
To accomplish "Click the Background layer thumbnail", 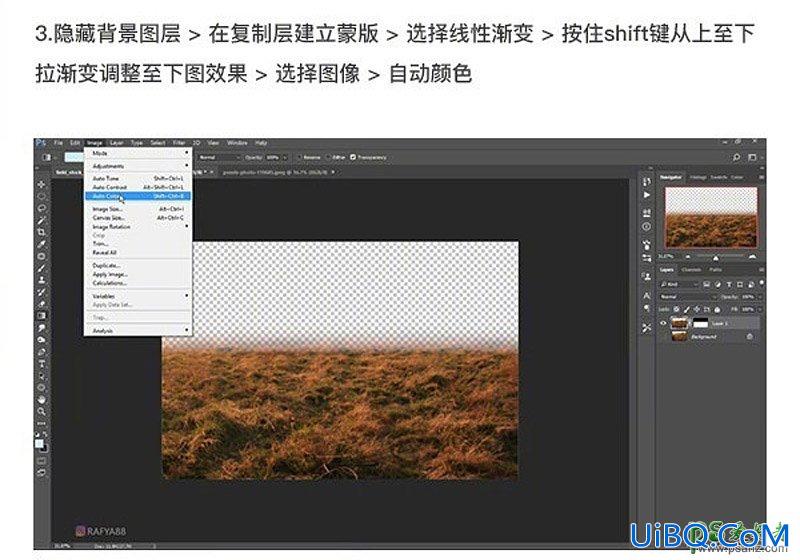I will tap(679, 336).
